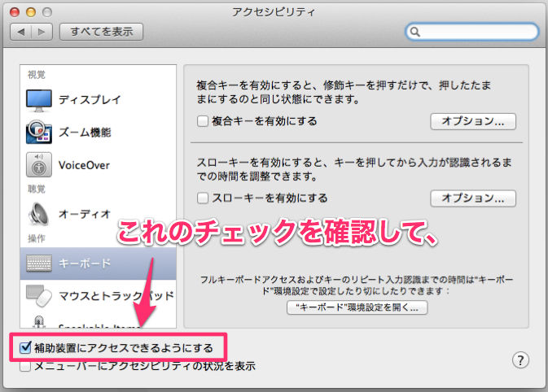Image resolution: width=548 pixels, height=392 pixels.
Task: Open オプション for スローキー
Action: 473,198
